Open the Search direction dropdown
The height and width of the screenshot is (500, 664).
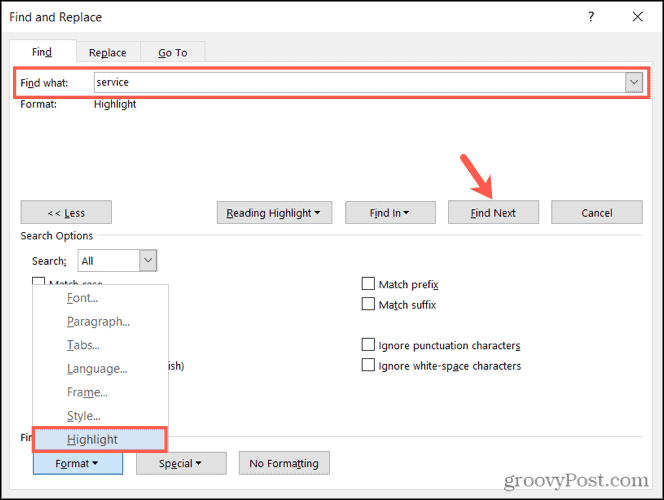pyautogui.click(x=147, y=261)
